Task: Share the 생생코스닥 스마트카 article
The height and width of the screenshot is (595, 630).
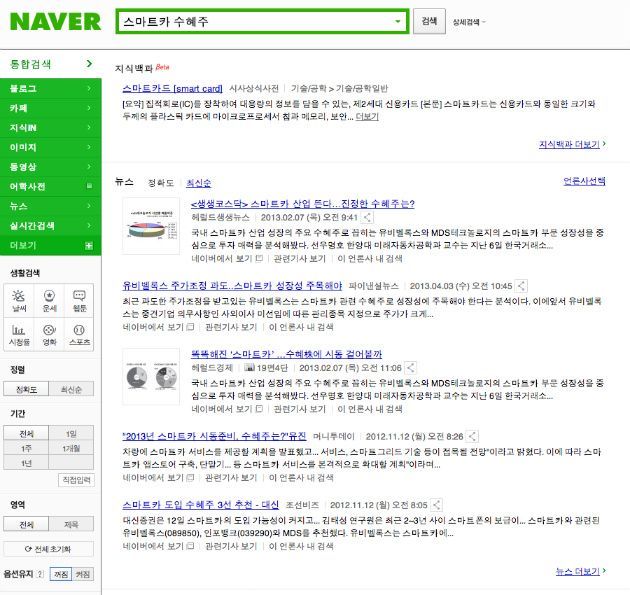Action: [x=367, y=217]
